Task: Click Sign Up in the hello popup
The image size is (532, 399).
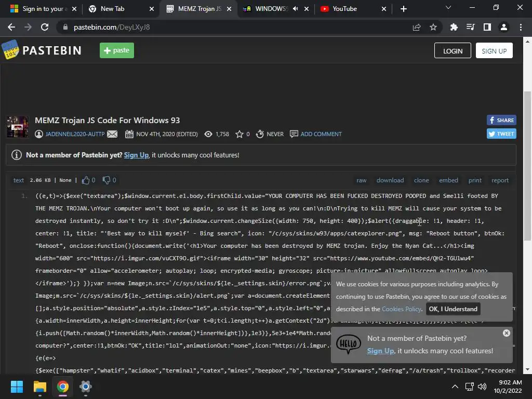Action: coord(380,351)
